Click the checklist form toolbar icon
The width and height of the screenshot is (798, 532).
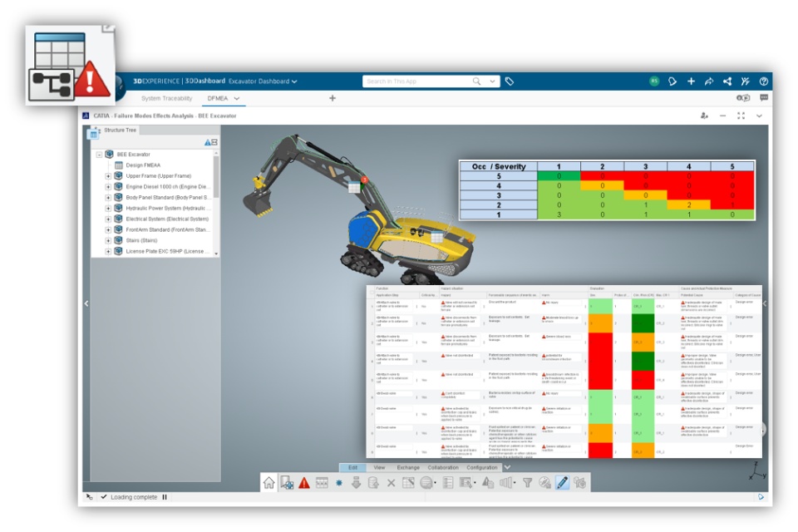click(448, 483)
